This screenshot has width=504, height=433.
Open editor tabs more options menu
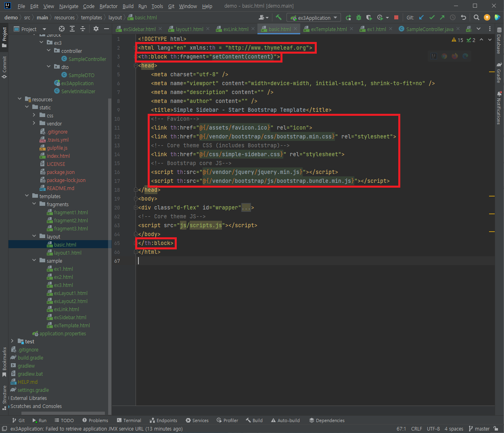(490, 29)
